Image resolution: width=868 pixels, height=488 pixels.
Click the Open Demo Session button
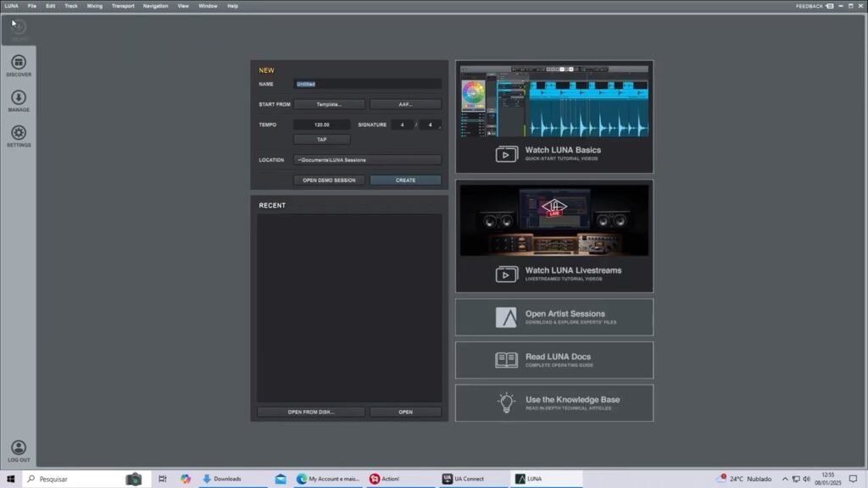pos(330,180)
